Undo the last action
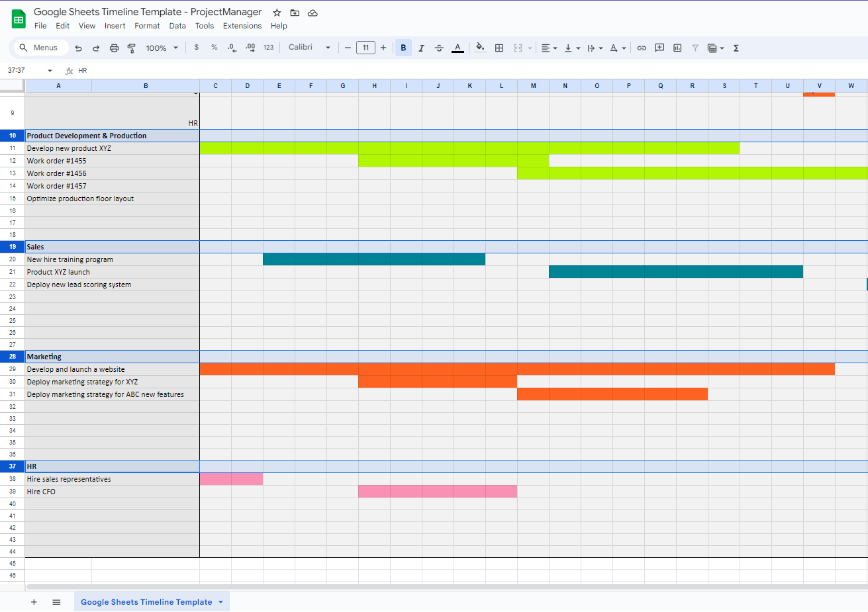The image size is (868, 612). pyautogui.click(x=78, y=48)
